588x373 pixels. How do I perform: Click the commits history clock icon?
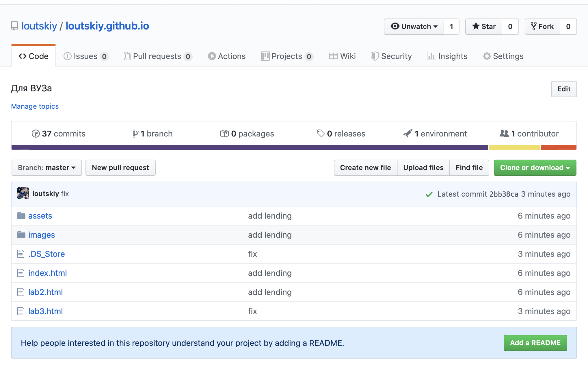coord(36,134)
